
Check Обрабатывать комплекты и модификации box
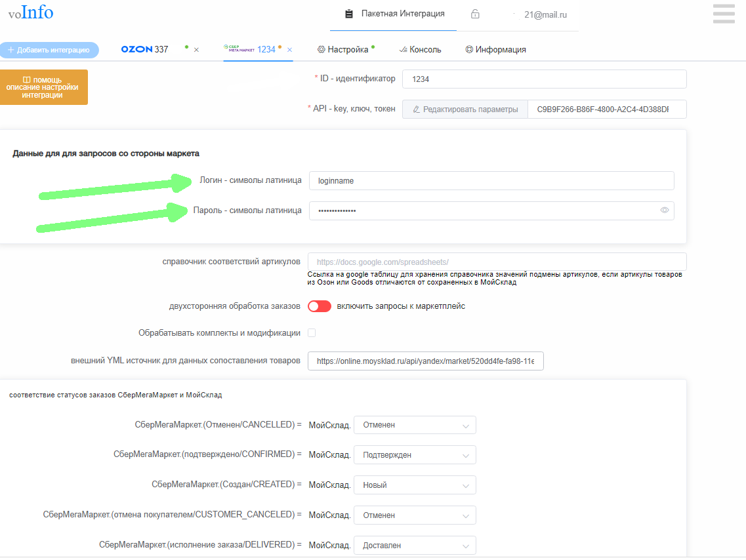[x=312, y=333]
